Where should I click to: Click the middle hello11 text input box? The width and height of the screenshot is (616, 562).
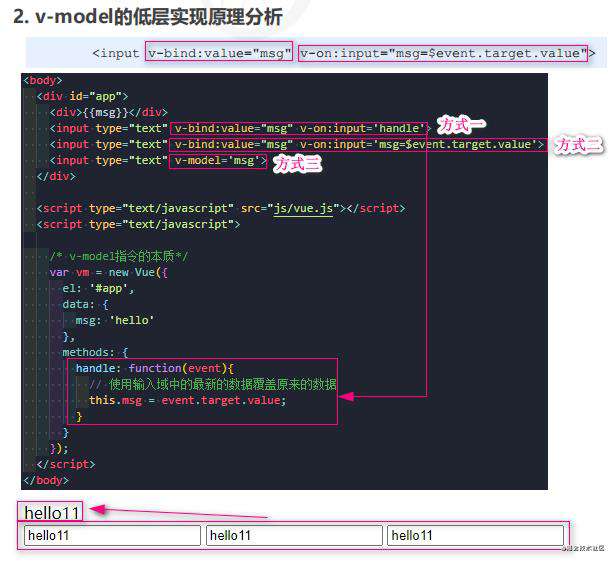point(294,535)
